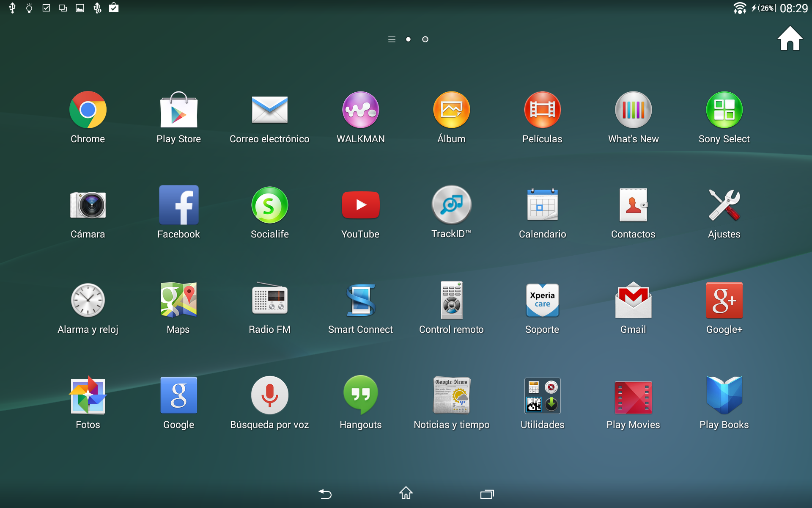
Task: Launch the Facebook app
Action: 178,205
